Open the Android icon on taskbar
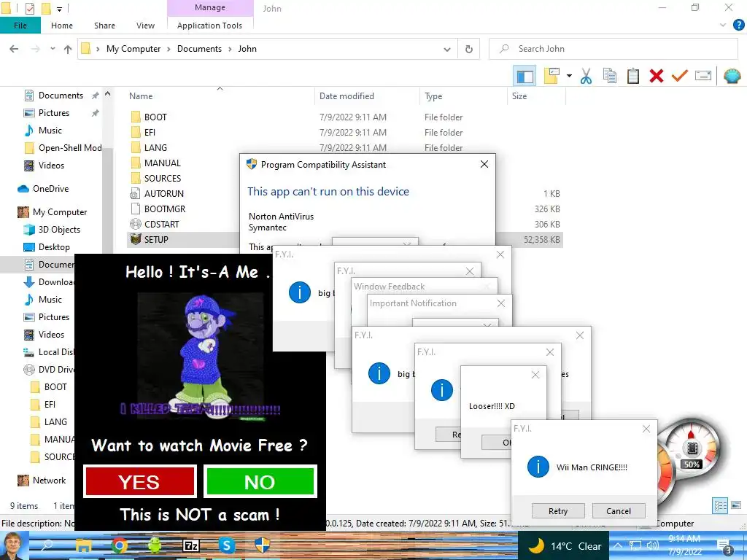This screenshot has height=560, width=747. point(155,546)
